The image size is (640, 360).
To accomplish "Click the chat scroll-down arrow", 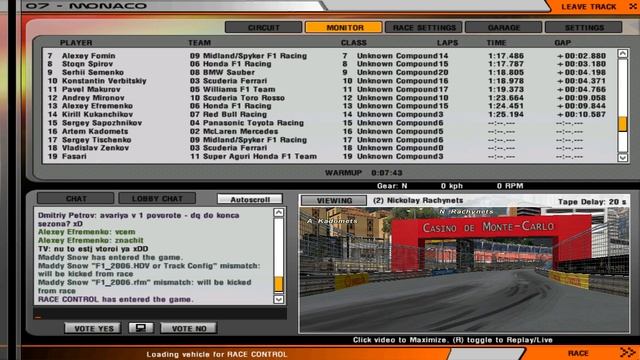I will 279,299.
